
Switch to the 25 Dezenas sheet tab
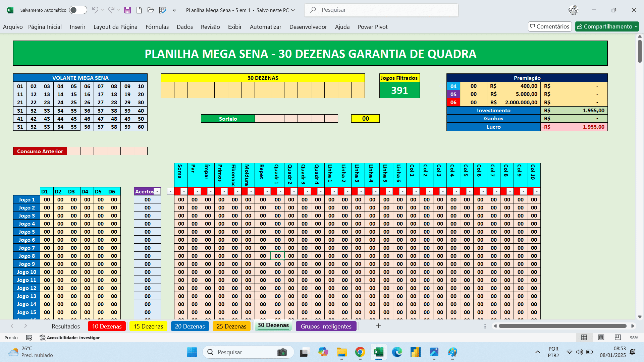(x=231, y=326)
